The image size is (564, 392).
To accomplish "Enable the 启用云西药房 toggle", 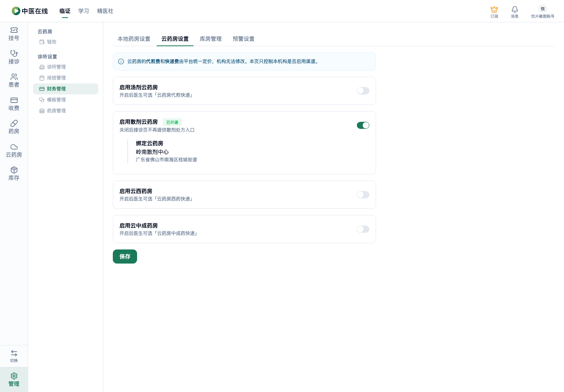I will [363, 195].
